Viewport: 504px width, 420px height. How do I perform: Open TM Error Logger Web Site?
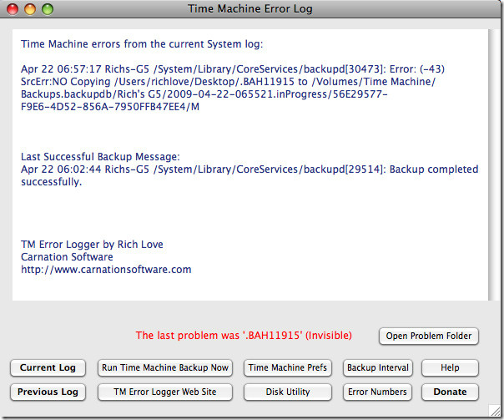[x=165, y=392]
